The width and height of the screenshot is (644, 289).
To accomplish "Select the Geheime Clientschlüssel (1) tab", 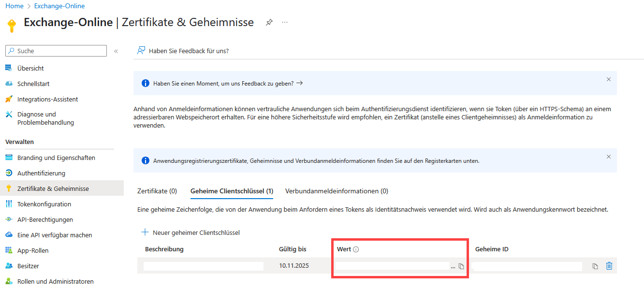I will 232,191.
